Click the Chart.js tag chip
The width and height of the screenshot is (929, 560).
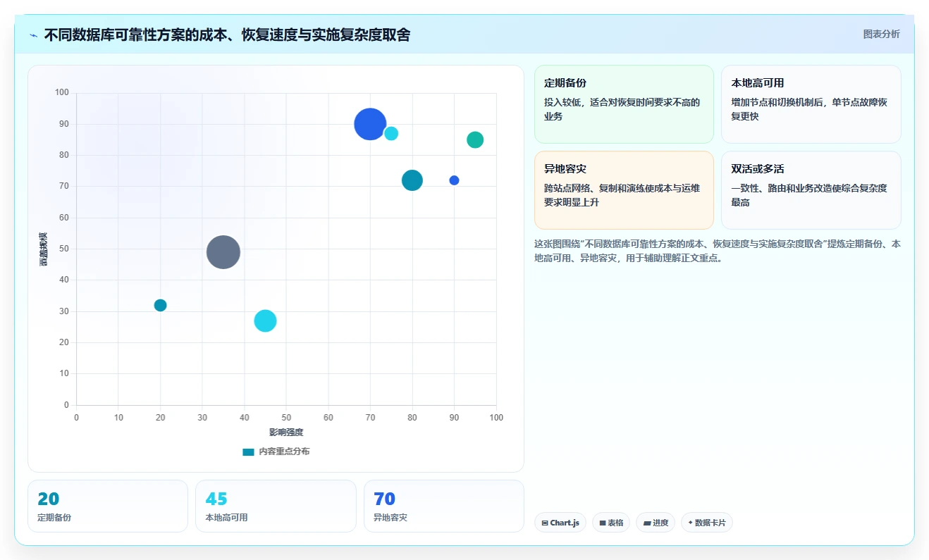pos(560,523)
